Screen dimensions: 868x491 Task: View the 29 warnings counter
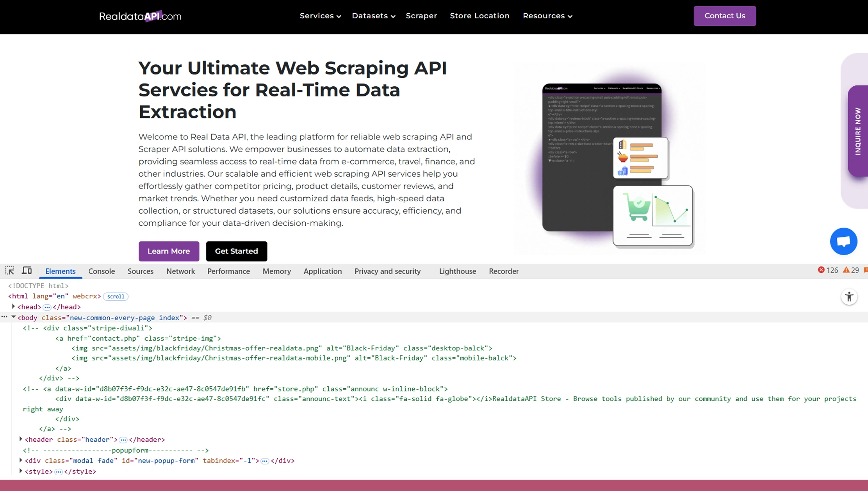coord(851,270)
